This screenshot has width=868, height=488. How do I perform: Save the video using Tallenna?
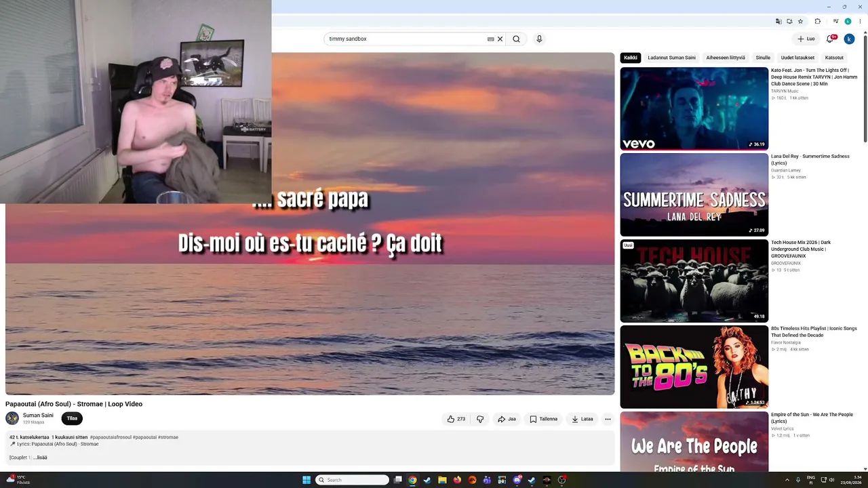543,419
